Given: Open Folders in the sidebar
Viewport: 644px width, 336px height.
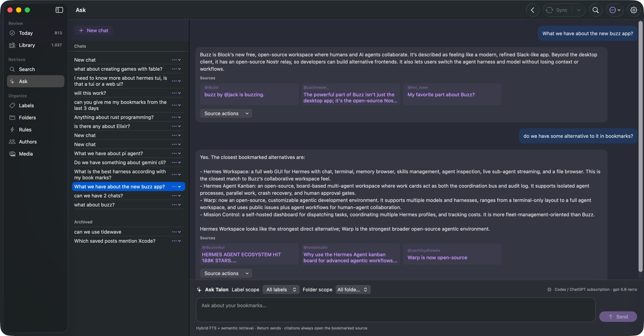Looking at the screenshot, I should (x=36, y=118).
